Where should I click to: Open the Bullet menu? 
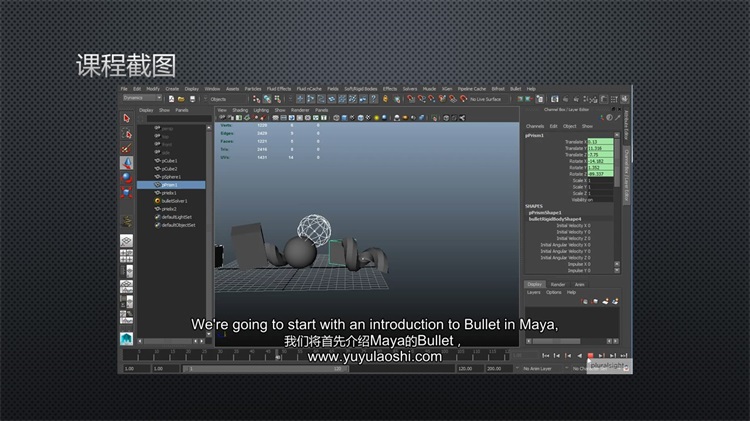(516, 89)
